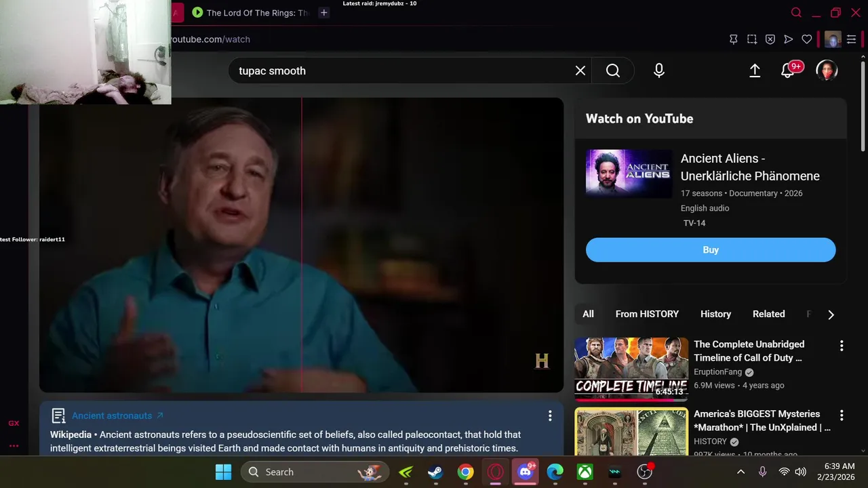Open OBS Studio from taskbar
The width and height of the screenshot is (868, 488).
click(x=645, y=472)
